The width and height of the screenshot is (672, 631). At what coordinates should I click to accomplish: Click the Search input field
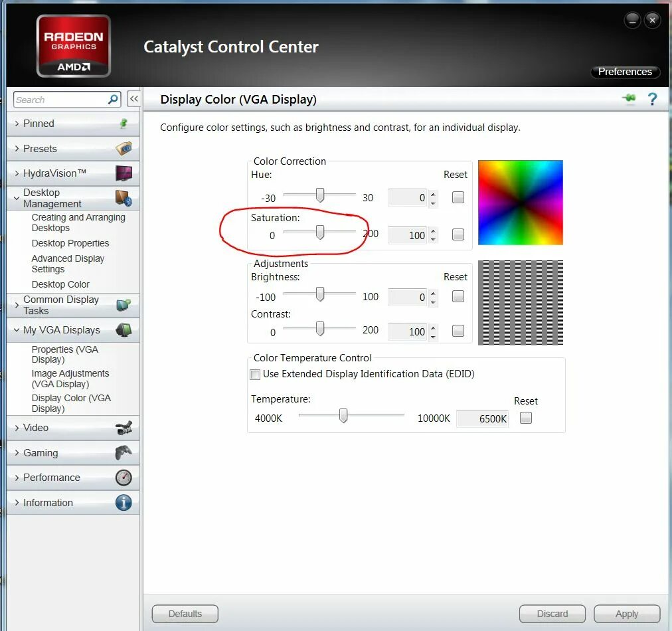coord(61,100)
